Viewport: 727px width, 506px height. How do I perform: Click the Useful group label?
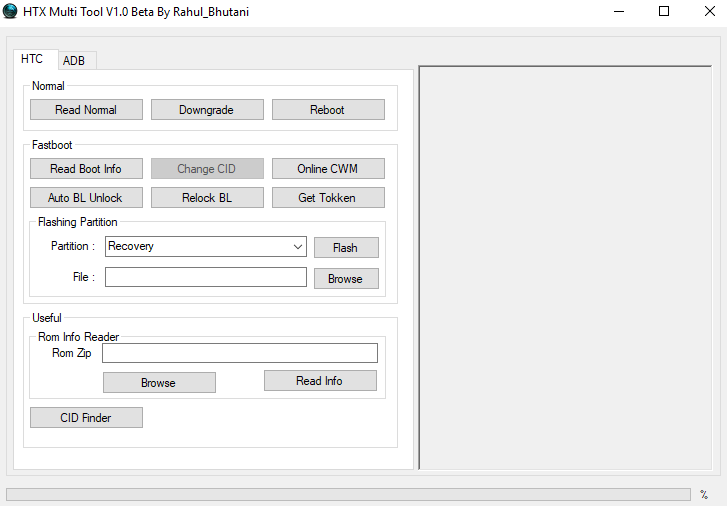coord(47,318)
